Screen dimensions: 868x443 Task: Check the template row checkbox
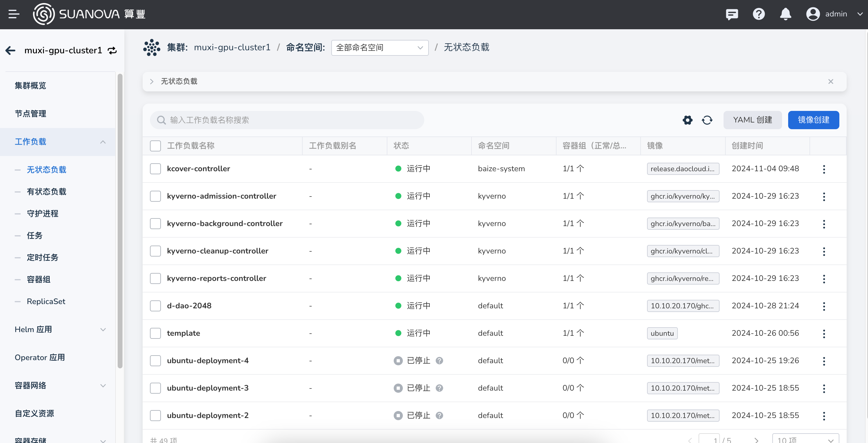pyautogui.click(x=155, y=333)
